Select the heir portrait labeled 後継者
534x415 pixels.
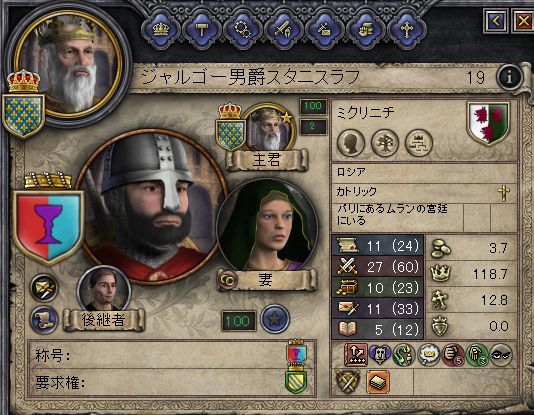(104, 289)
